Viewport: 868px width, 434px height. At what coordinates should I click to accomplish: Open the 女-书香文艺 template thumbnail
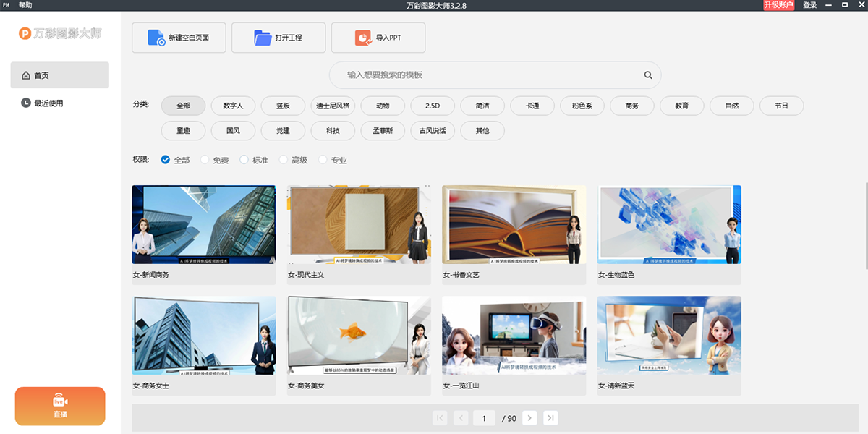point(514,225)
